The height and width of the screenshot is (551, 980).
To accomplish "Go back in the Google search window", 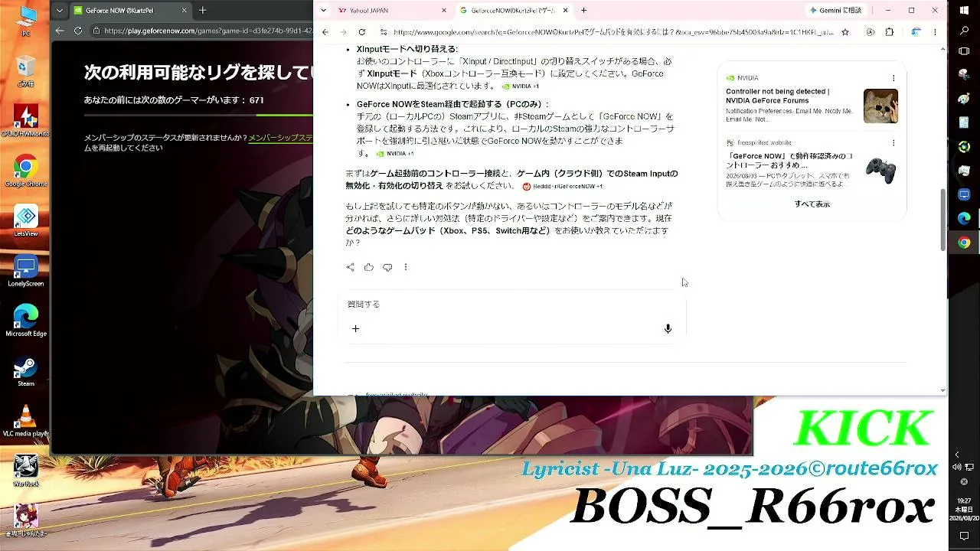I will point(325,32).
